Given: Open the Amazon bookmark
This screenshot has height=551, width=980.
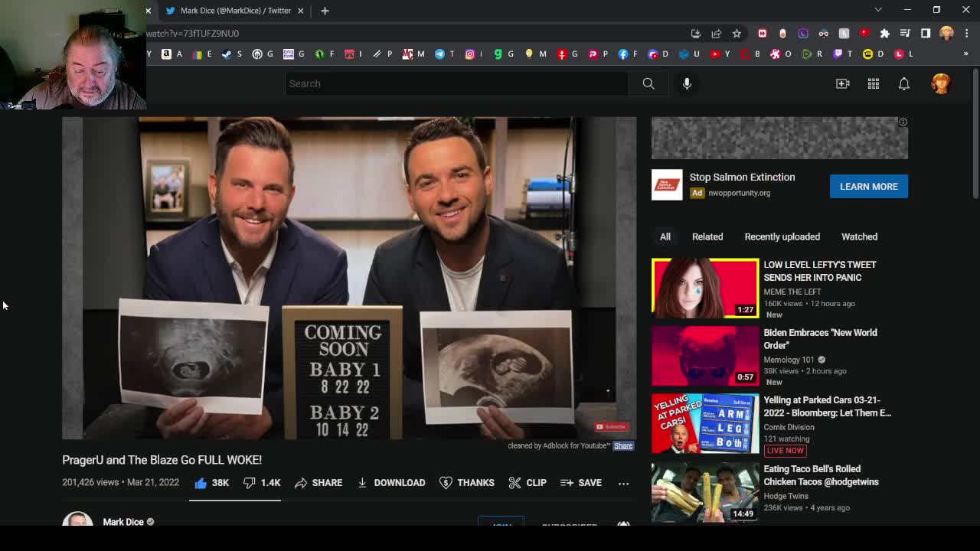Looking at the screenshot, I should click(x=171, y=54).
